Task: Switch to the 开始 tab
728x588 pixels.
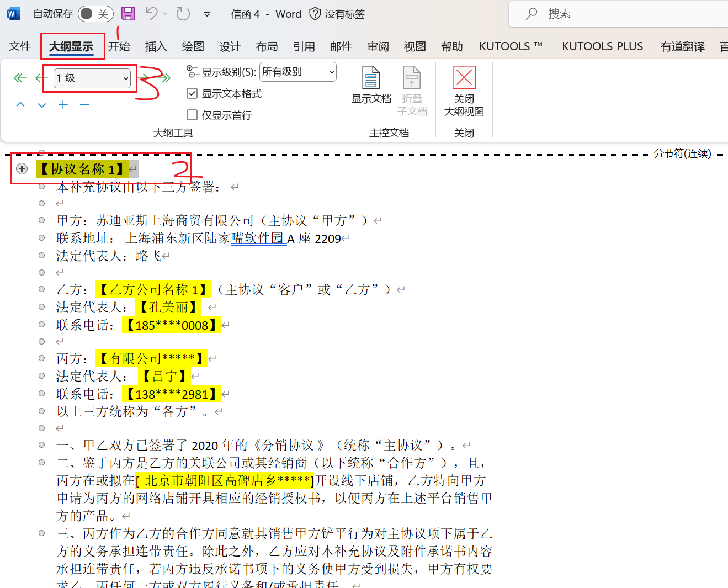Action: (119, 46)
